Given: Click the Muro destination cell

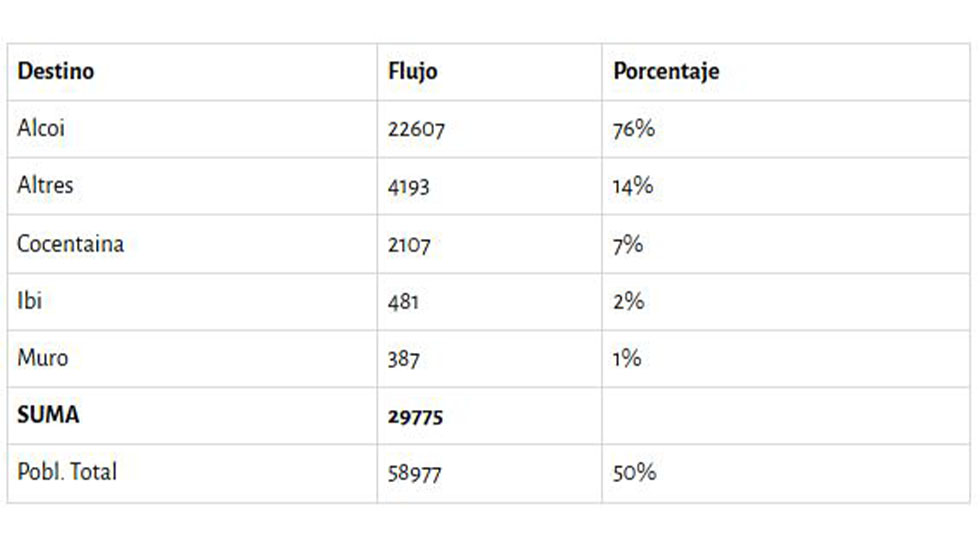Looking at the screenshot, I should pos(43,358).
